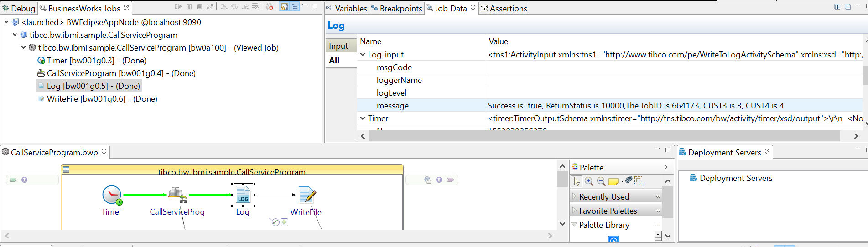Screen dimensions: 868x247
Task: Click the Resume job toolbar icon
Action: click(x=178, y=7)
